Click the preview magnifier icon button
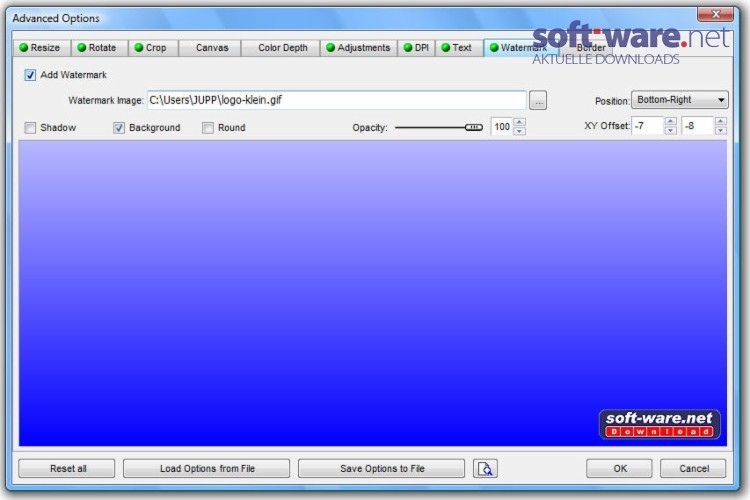 pyautogui.click(x=485, y=468)
